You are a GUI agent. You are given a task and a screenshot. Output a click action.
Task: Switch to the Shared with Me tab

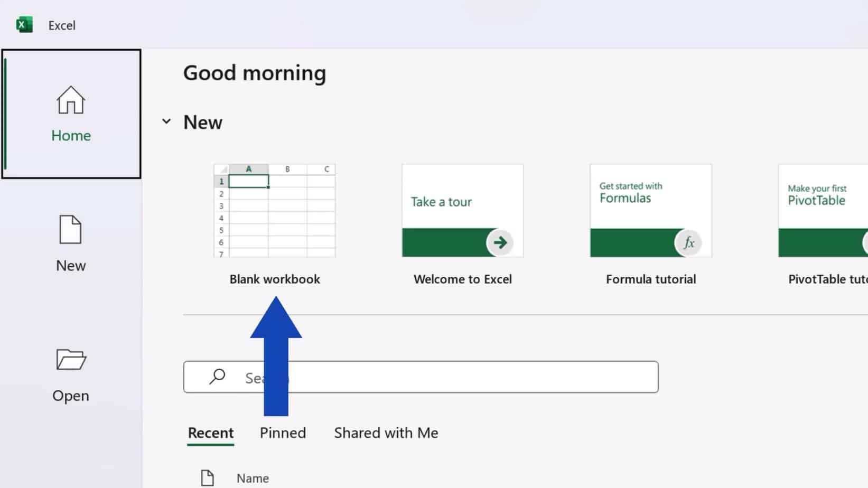(x=386, y=433)
